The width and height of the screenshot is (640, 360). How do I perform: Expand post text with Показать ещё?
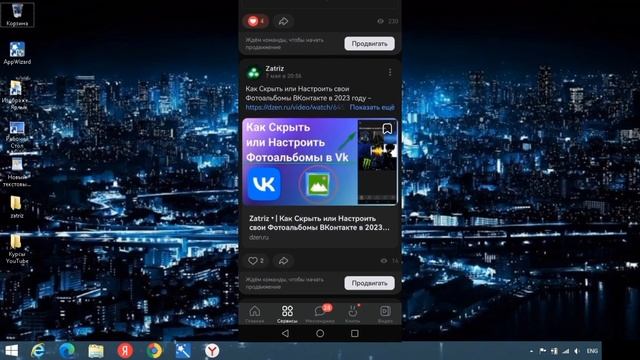(x=372, y=107)
